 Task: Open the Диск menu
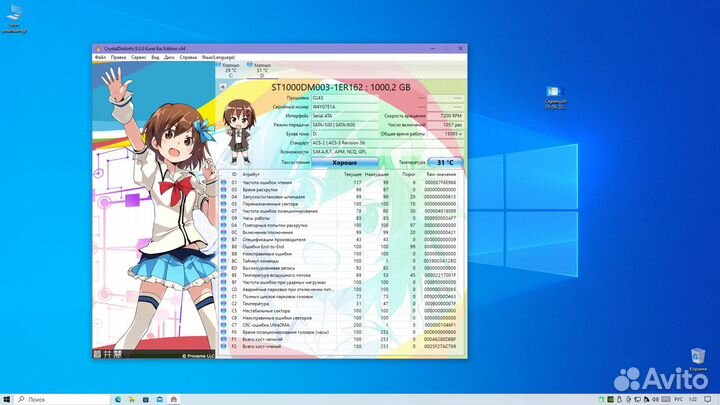pyautogui.click(x=169, y=57)
